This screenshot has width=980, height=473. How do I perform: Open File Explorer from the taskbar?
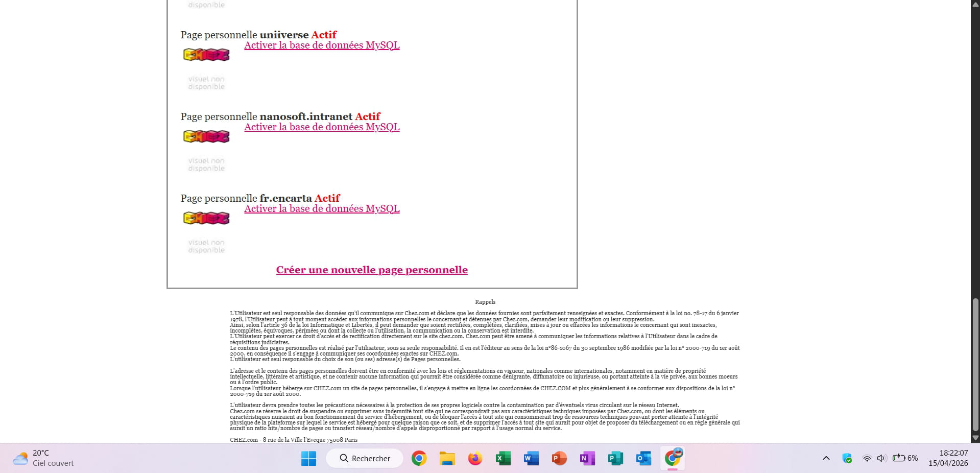point(447,458)
